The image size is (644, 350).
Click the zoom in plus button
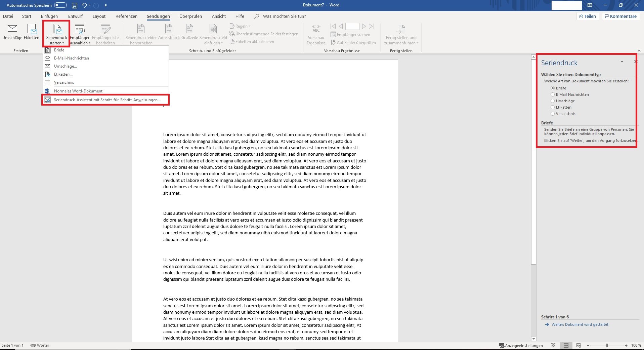[x=626, y=345]
